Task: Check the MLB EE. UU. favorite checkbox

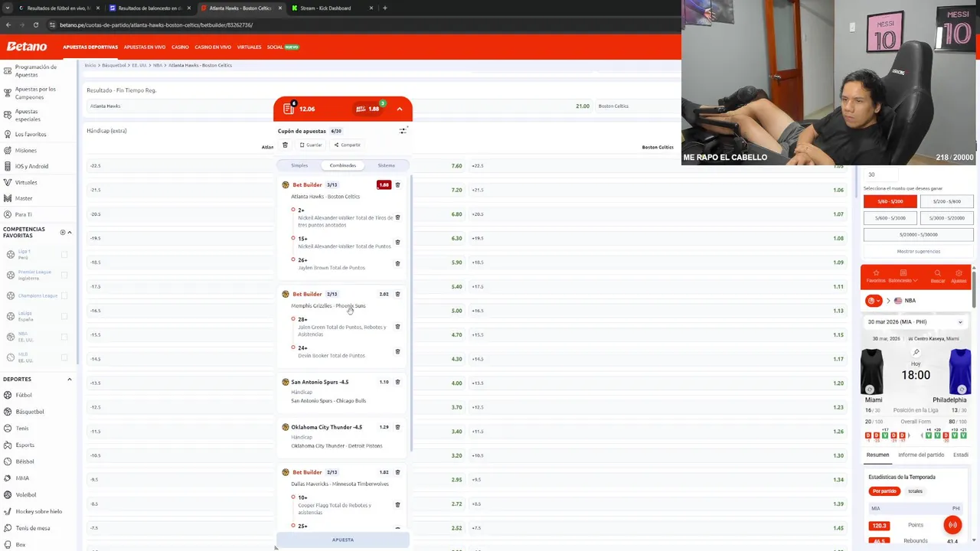Action: (64, 357)
